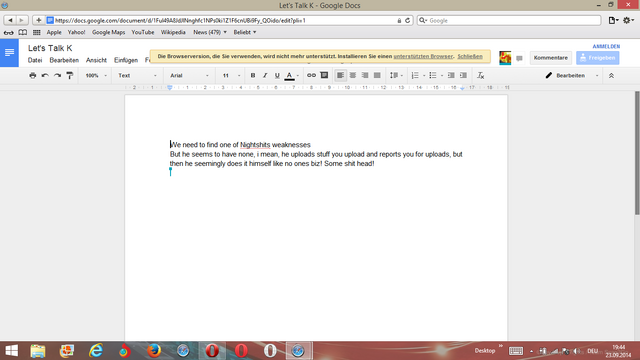640x360 pixels.
Task: Toggle italic formatting
Action: (265, 76)
